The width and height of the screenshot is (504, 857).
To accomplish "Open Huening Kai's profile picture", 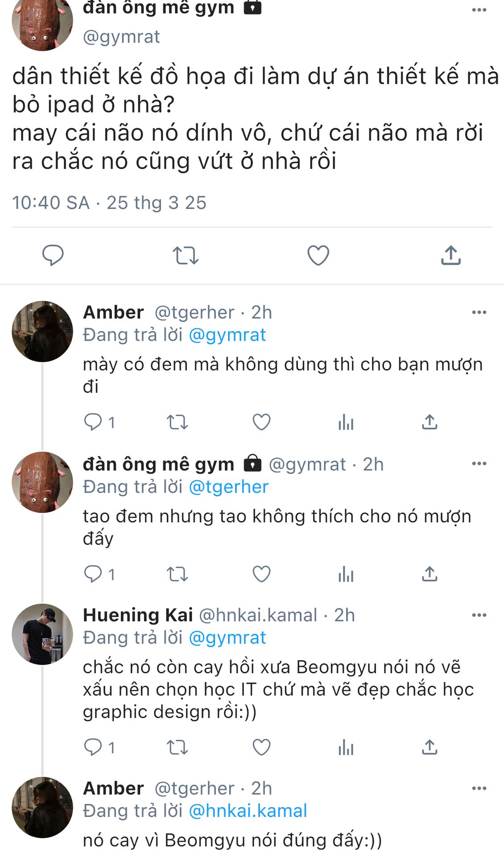I will 42,634.
